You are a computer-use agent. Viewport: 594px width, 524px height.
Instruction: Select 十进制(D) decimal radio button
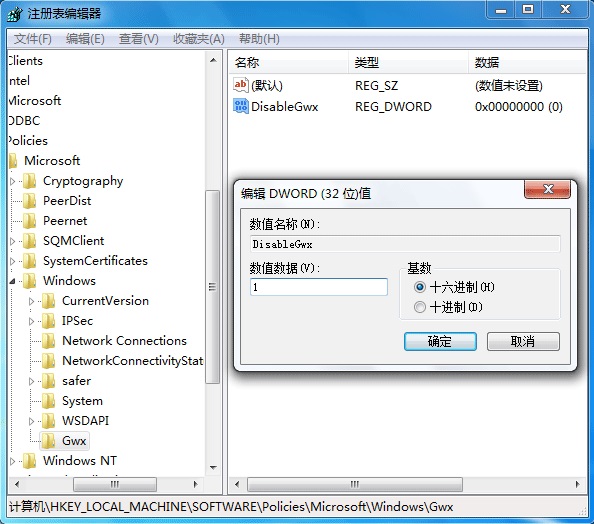pos(420,307)
